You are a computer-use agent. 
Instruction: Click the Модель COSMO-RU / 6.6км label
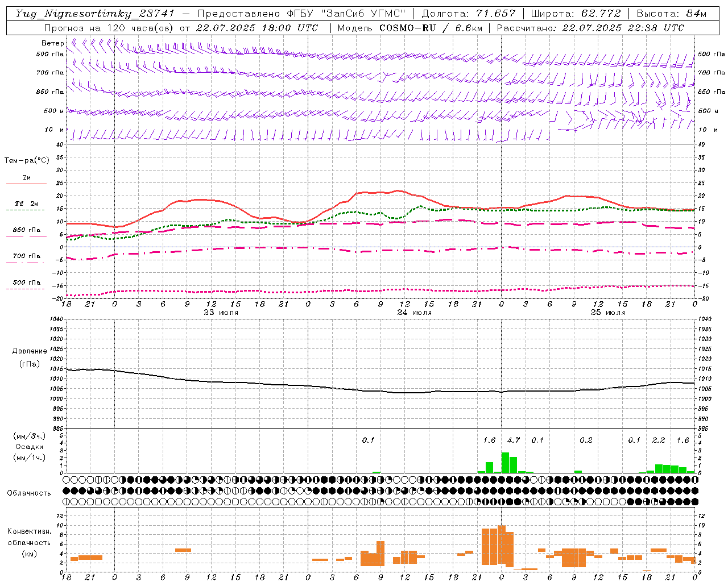[410, 28]
